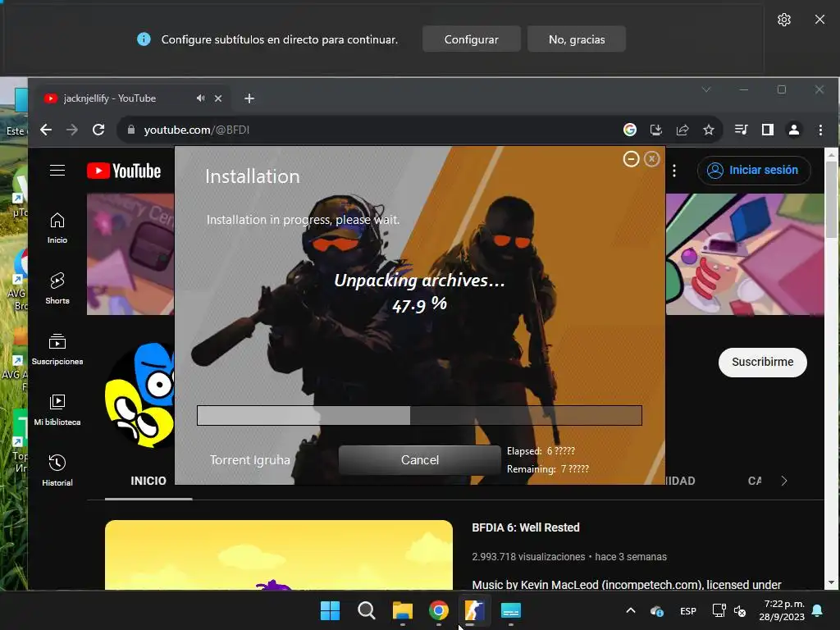The image size is (840, 630).
Task: Open a new Chrome tab
Action: (249, 98)
